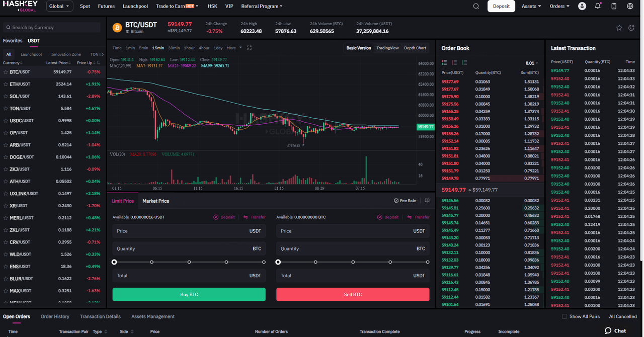The height and width of the screenshot is (337, 644).
Task: Switch chart to Depth Chart
Action: pos(415,48)
